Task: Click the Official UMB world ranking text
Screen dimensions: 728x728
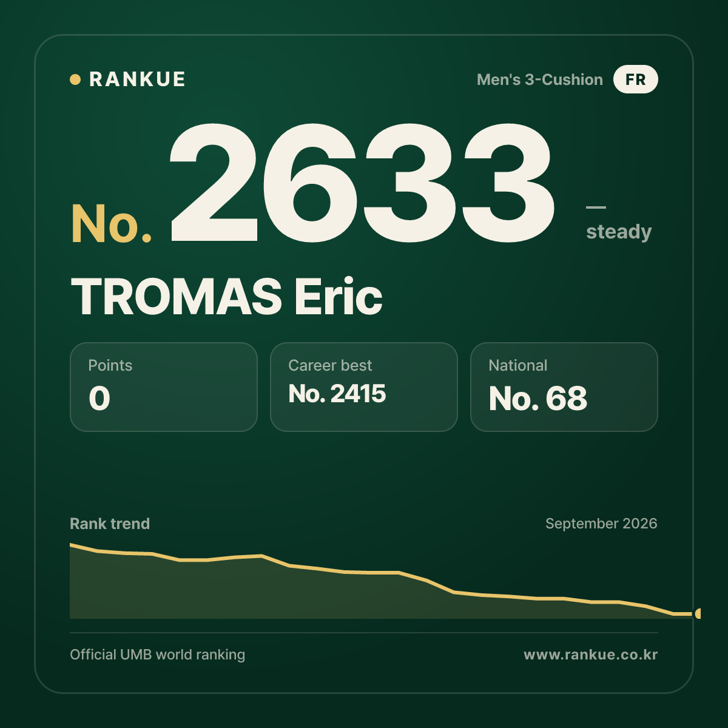Action: click(158, 655)
